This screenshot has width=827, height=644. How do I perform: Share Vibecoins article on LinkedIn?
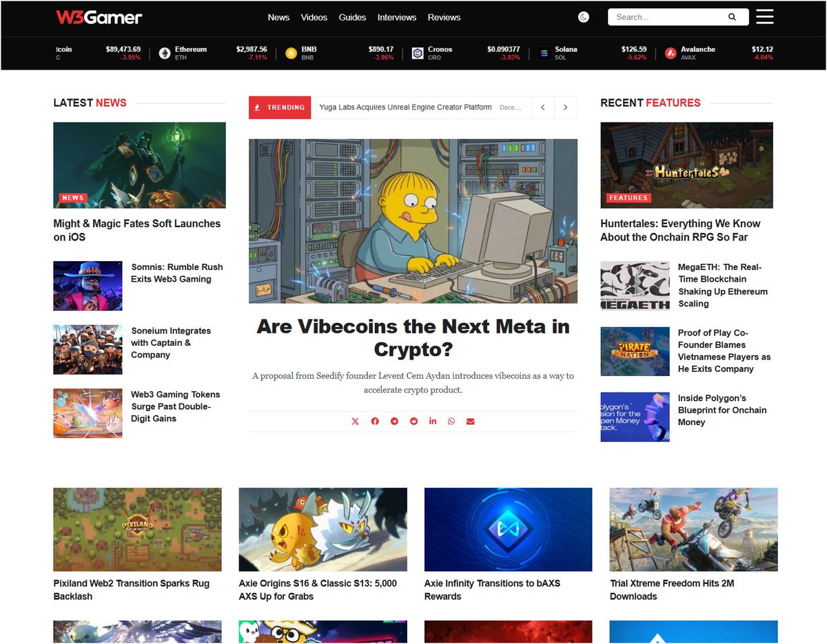pos(433,422)
